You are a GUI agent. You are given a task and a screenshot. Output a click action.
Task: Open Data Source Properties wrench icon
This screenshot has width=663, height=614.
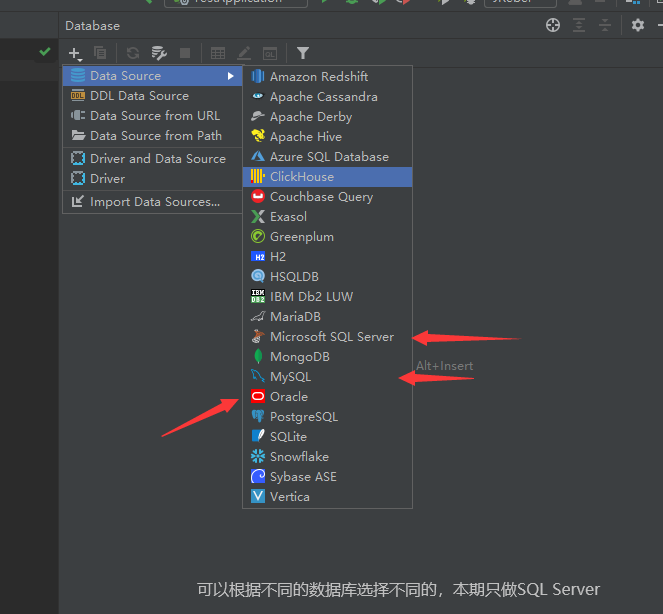click(x=159, y=53)
